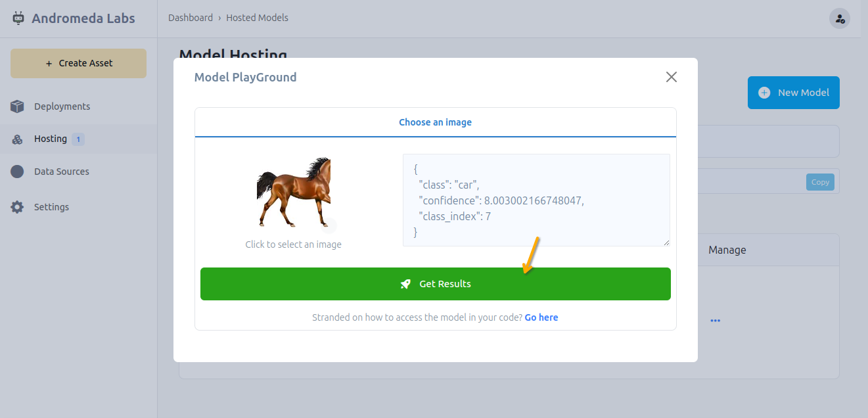
Task: Go to Dashboard in the breadcrumb
Action: pos(190,18)
